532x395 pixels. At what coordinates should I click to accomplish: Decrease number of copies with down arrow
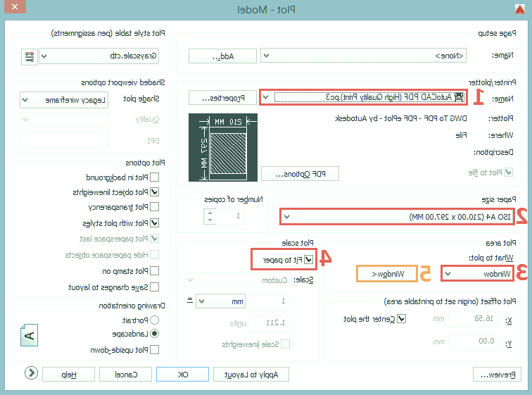click(210, 220)
